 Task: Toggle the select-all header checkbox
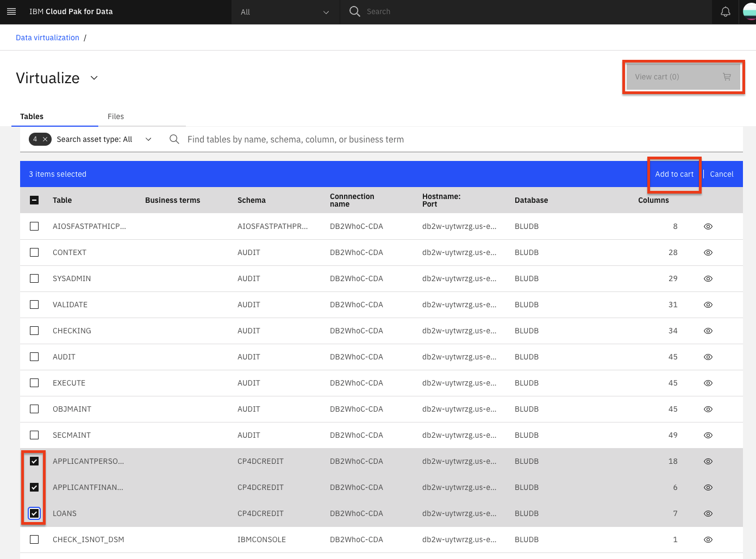click(x=34, y=200)
